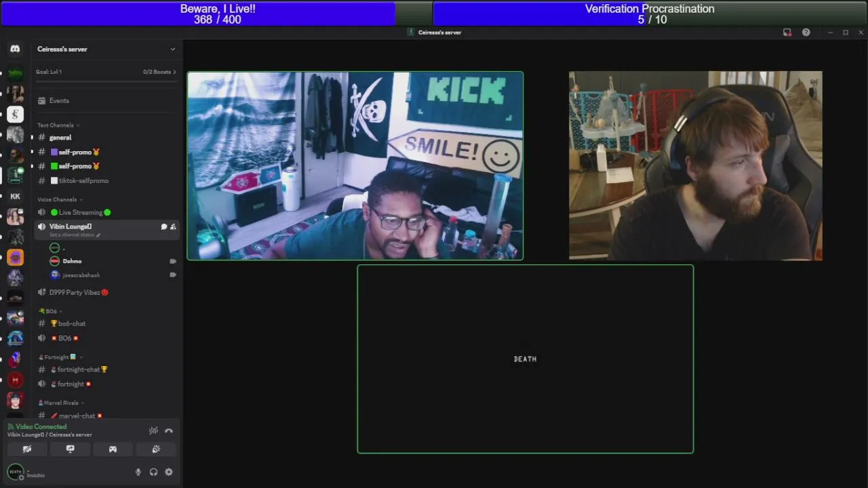Start an activity controller button
This screenshot has width=868, height=488.
tap(113, 449)
